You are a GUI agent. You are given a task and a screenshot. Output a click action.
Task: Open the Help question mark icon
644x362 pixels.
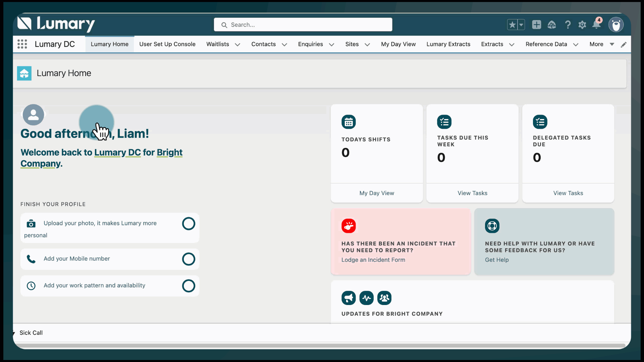tap(568, 24)
